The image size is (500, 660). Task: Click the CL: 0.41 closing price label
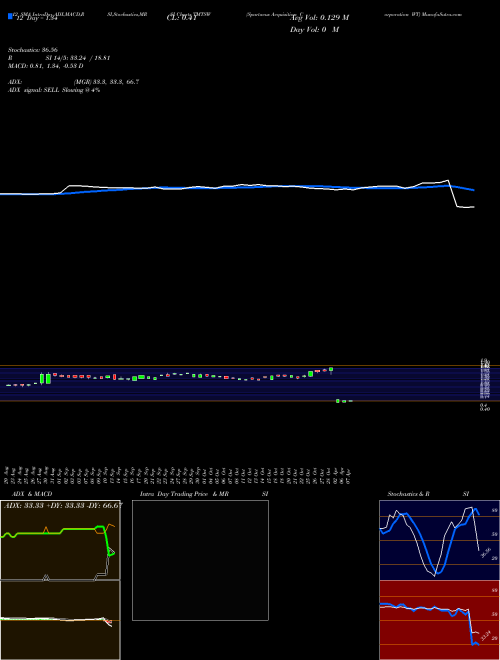click(182, 18)
